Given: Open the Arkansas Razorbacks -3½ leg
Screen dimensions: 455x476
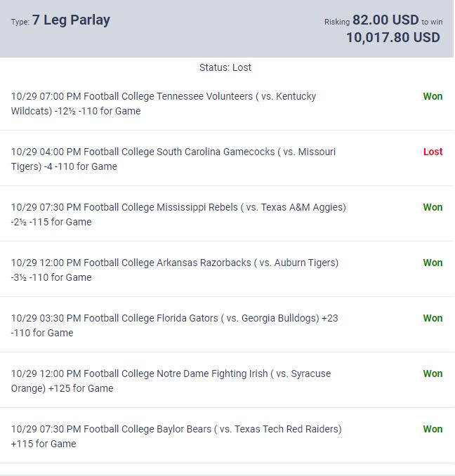Looking at the screenshot, I should [175, 270].
